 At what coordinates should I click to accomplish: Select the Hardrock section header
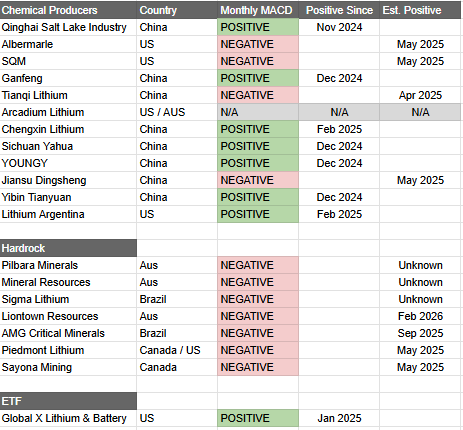pos(68,248)
